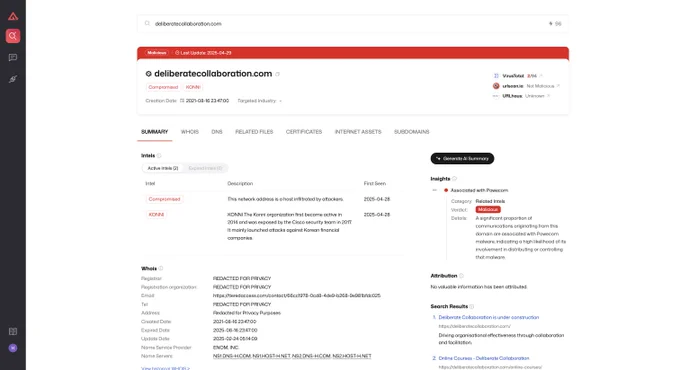Screen dimensions: 680x370
Task: Open the purple user avatar
Action: (13, 348)
